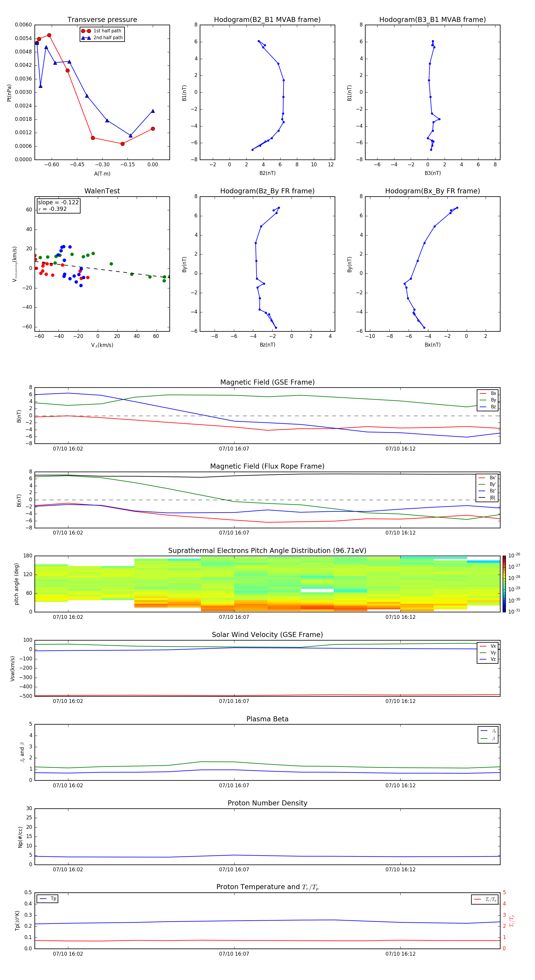Select the "Proton Number Density" title
The height and width of the screenshot is (980, 535).
pyautogui.click(x=267, y=803)
